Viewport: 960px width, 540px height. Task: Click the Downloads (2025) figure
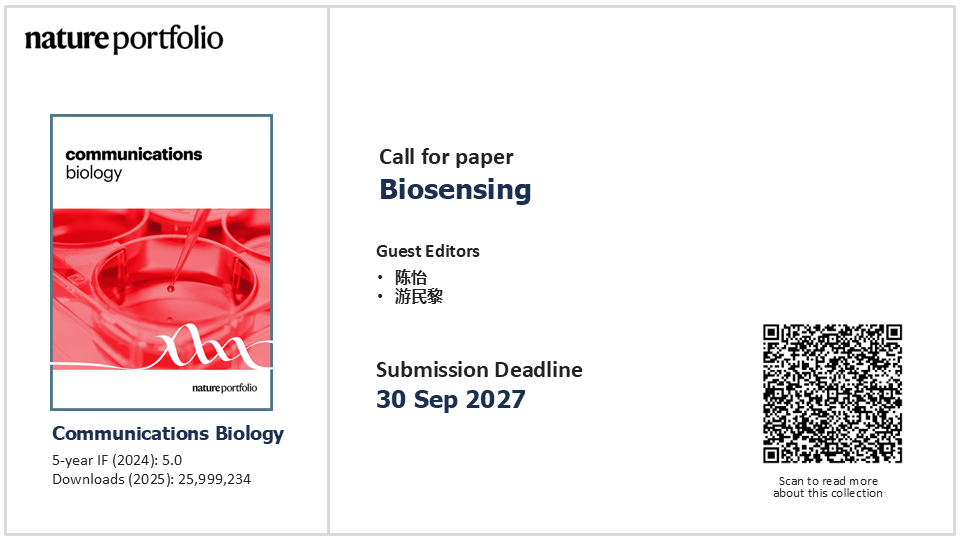(x=151, y=479)
